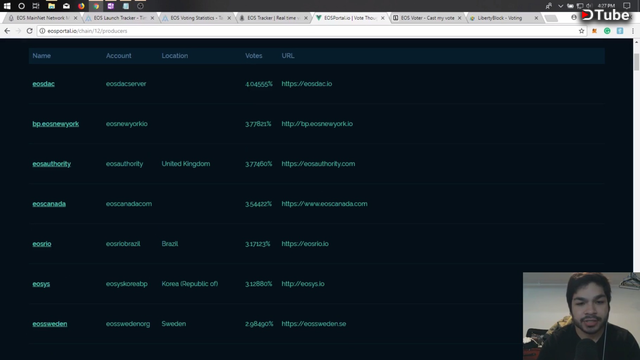
Task: Open OneNote from the taskbar
Action: [x=111, y=6]
